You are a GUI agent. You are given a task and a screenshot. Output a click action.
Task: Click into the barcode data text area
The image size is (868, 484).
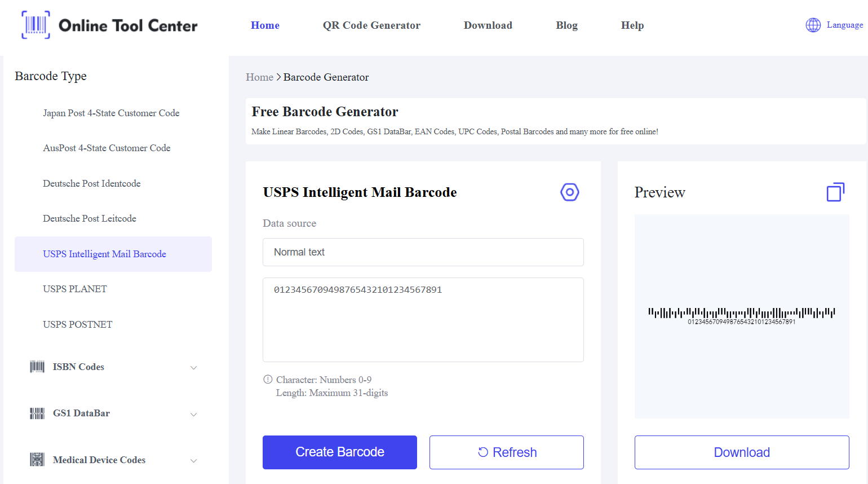tap(423, 320)
